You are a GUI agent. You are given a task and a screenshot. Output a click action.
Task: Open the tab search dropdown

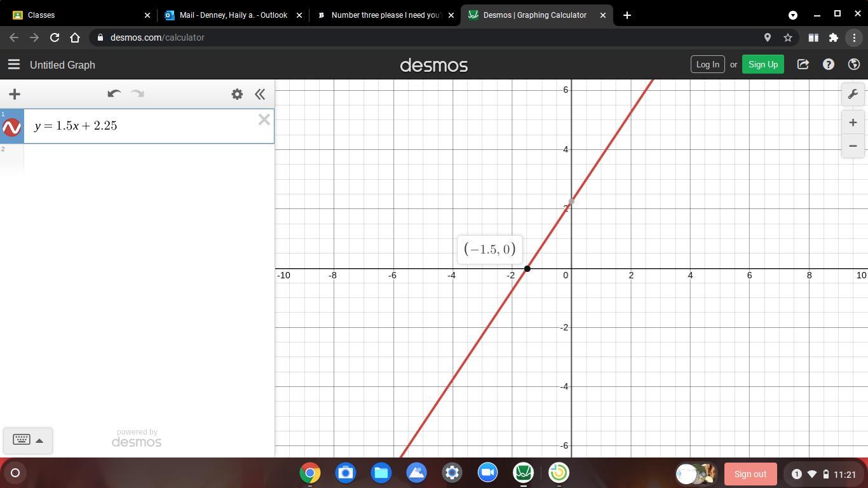click(x=793, y=15)
